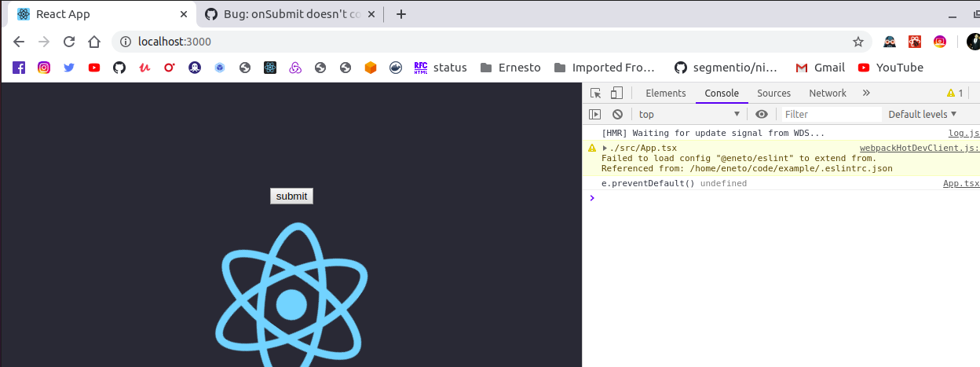980x367 pixels.
Task: Click the inspect element picker icon
Action: pyautogui.click(x=596, y=93)
